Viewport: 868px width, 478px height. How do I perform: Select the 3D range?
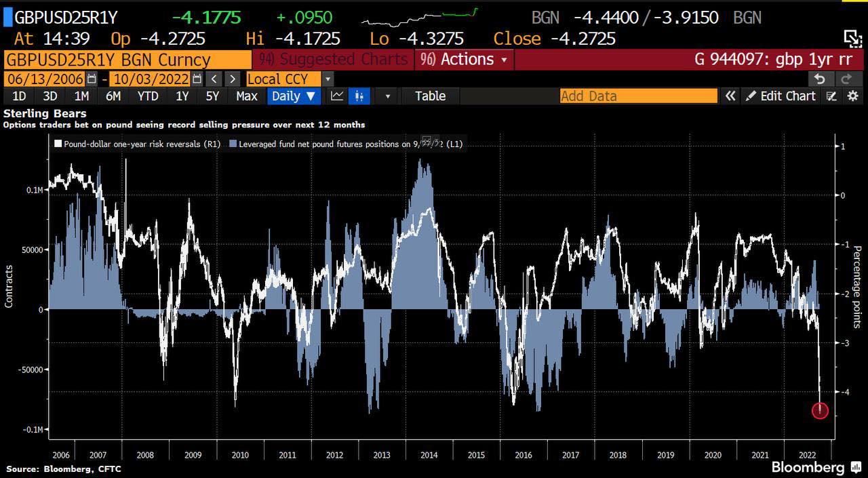point(50,96)
